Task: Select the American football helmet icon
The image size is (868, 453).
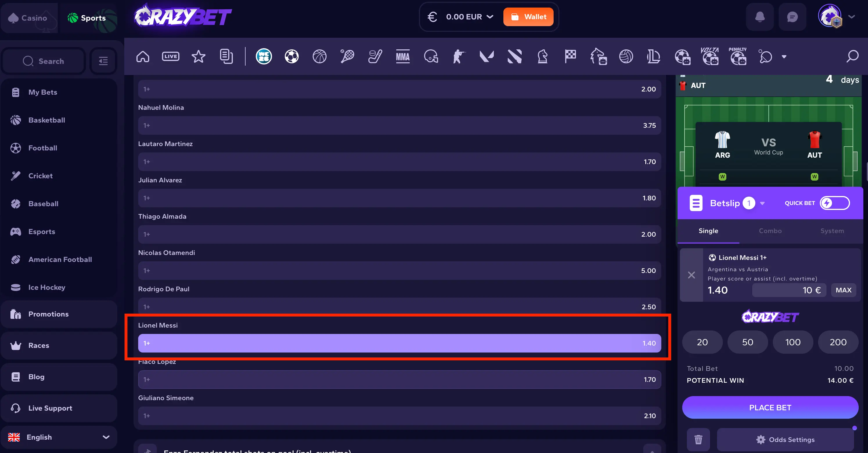Action: (431, 56)
